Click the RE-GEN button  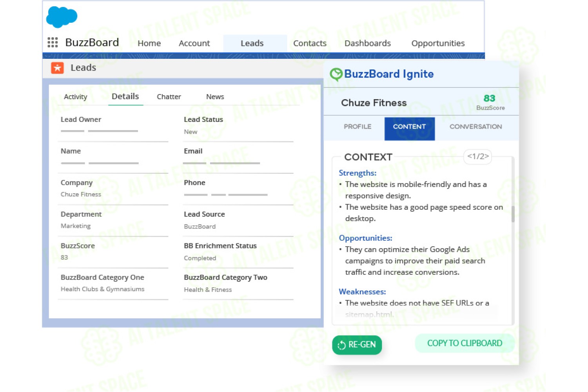pyautogui.click(x=357, y=345)
